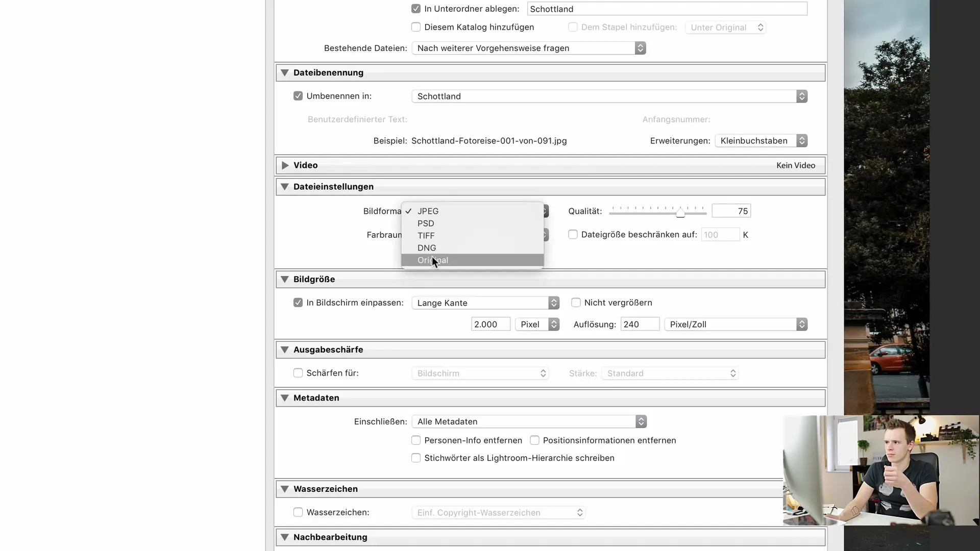Enable Schärfen für checkbox

298,373
